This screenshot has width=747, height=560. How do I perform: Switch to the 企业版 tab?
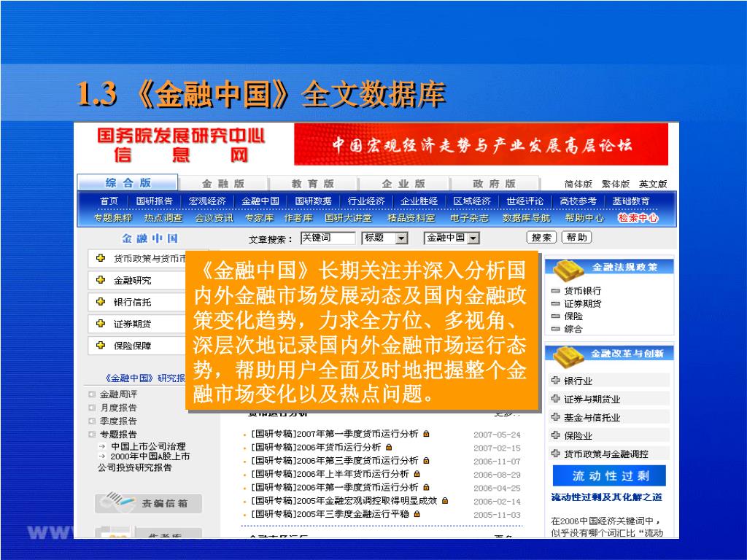point(403,184)
